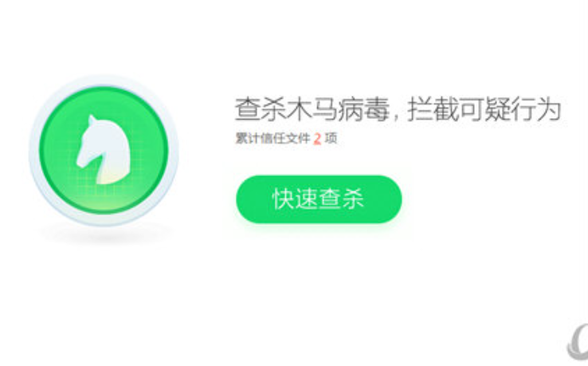The height and width of the screenshot is (366, 588).
Task: Start a scan with 快速查杀 button
Action: coord(319,199)
